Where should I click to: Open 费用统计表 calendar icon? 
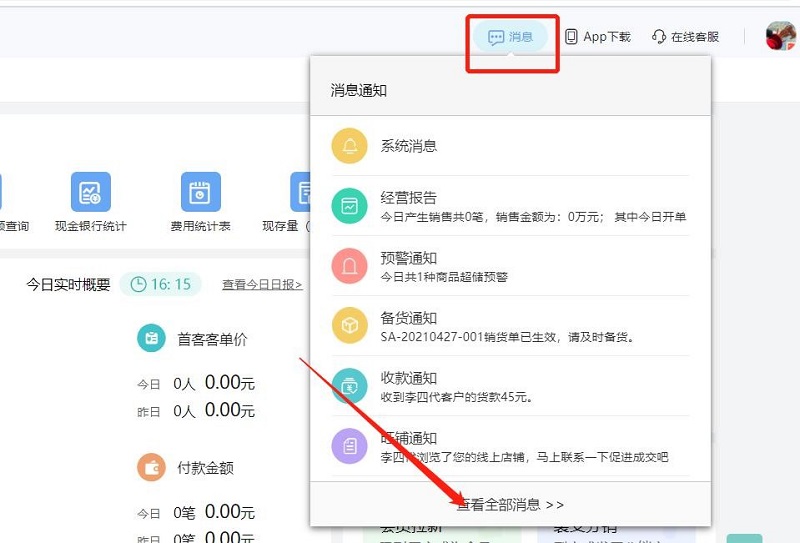[201, 192]
